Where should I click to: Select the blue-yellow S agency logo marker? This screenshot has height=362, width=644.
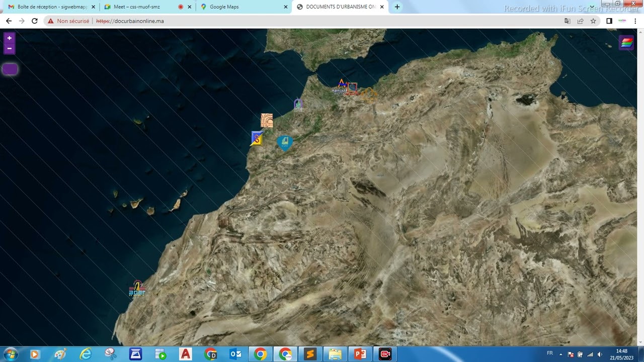[x=257, y=139]
